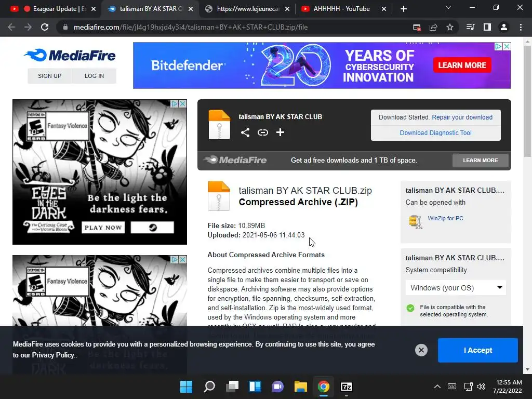Open taskbar Search
The height and width of the screenshot is (399, 532).
point(209,387)
